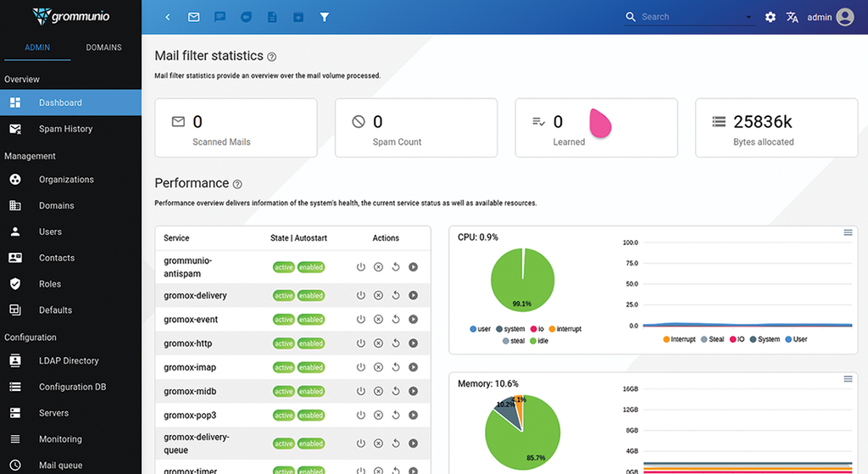Restart grommunio-antispam service
Viewport: 868px width, 474px height.
click(x=396, y=267)
